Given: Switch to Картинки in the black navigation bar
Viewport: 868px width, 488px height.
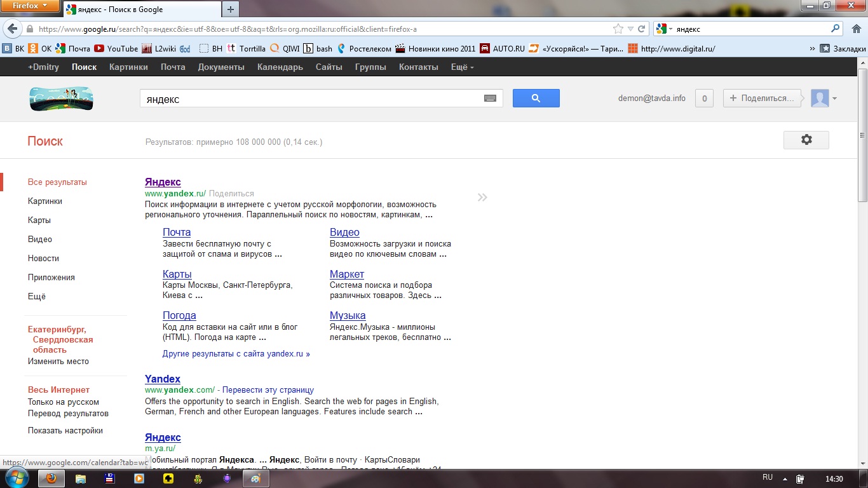Looking at the screenshot, I should (128, 67).
